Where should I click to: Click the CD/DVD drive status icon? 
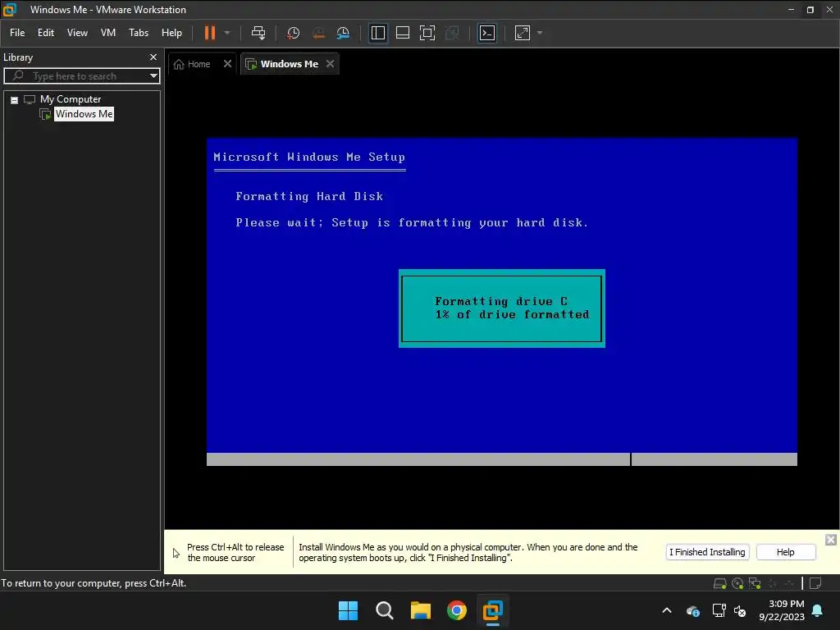click(x=737, y=583)
